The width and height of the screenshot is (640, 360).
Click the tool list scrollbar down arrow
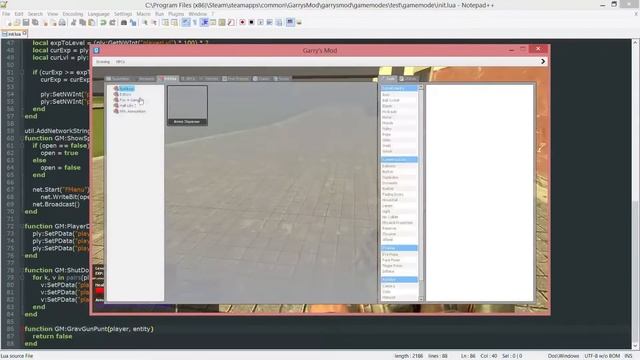tap(421, 299)
